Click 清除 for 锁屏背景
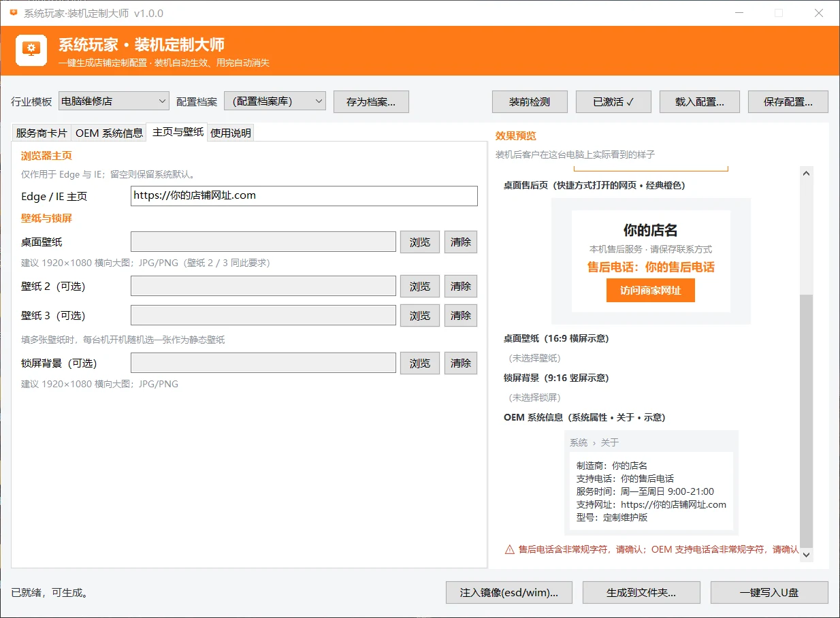This screenshot has height=618, width=840. tap(461, 363)
